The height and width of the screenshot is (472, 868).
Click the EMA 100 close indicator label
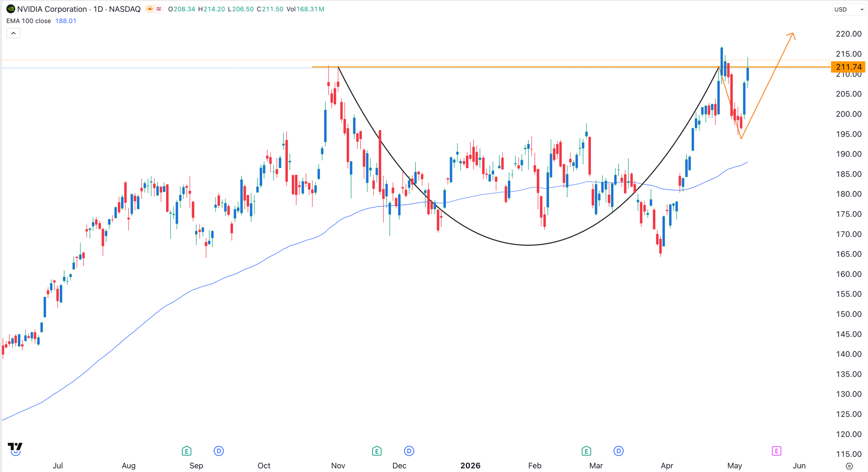tap(28, 21)
